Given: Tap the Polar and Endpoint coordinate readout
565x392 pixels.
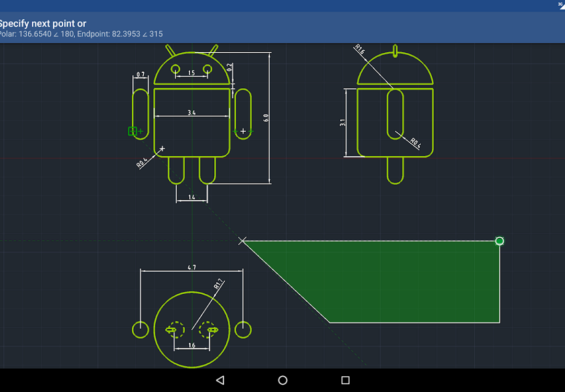Looking at the screenshot, I should coord(81,34).
